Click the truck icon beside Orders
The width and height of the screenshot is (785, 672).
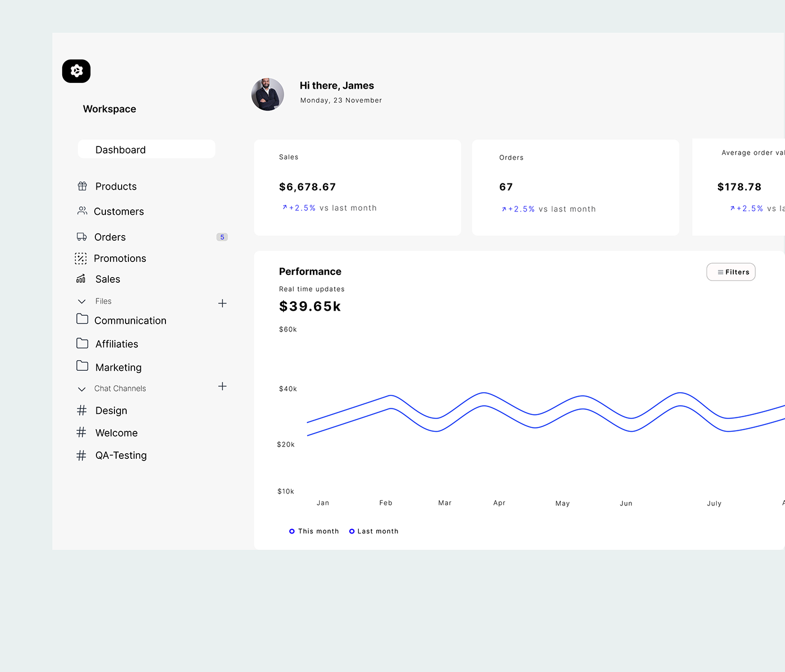(82, 237)
